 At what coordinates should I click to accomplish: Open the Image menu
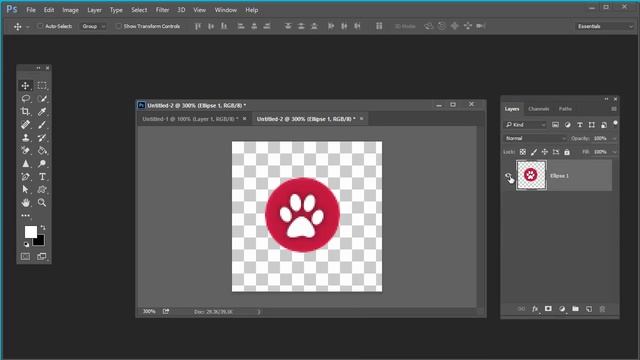(70, 10)
